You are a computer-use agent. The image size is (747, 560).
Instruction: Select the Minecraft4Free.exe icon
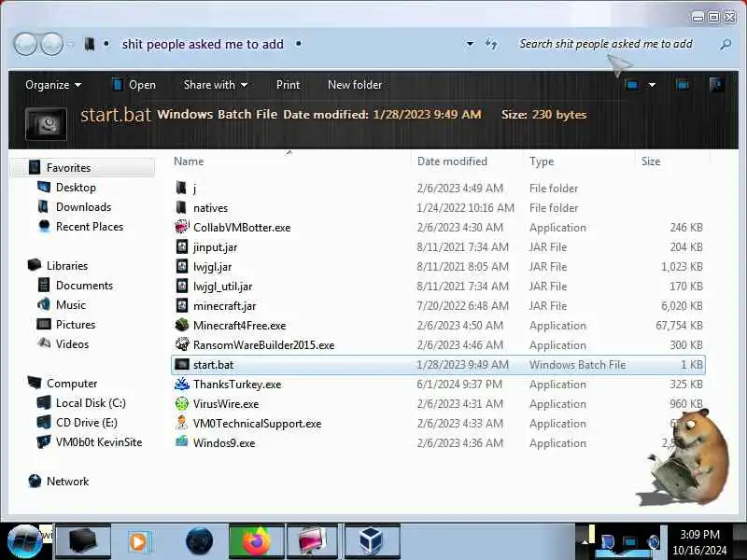click(181, 325)
